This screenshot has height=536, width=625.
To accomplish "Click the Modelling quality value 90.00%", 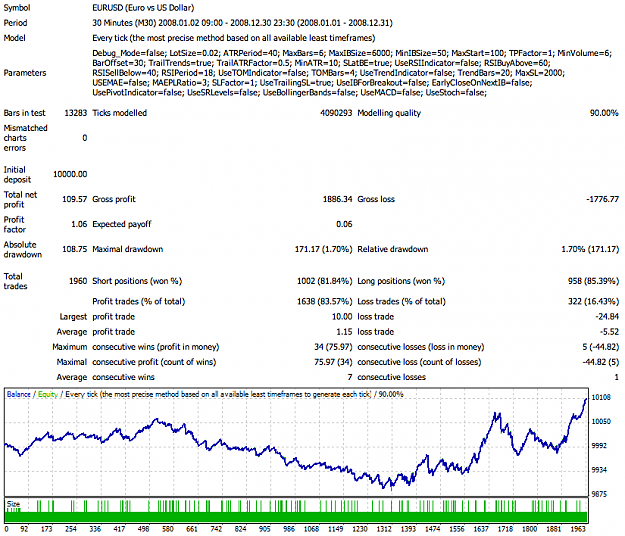I will pos(604,113).
